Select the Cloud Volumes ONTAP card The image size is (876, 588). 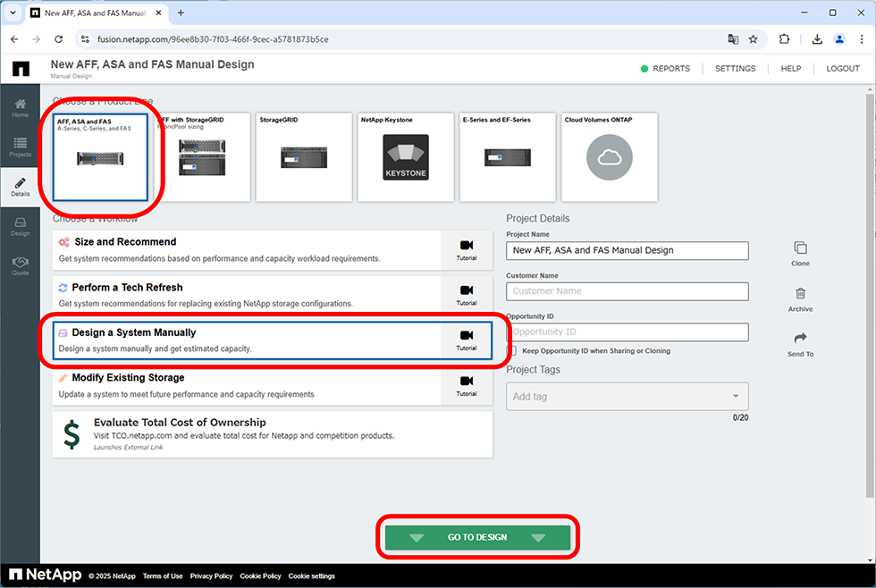click(609, 157)
